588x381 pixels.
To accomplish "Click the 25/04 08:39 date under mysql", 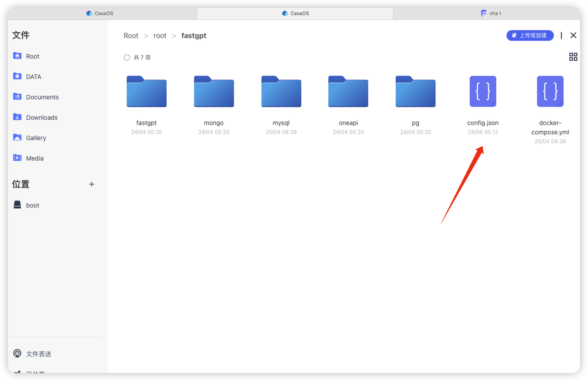I will (x=281, y=132).
